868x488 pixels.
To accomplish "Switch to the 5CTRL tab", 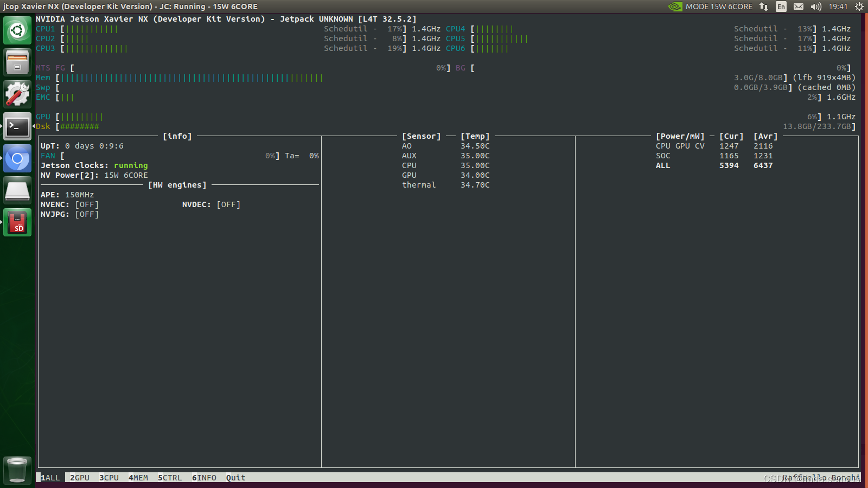I will point(170,478).
